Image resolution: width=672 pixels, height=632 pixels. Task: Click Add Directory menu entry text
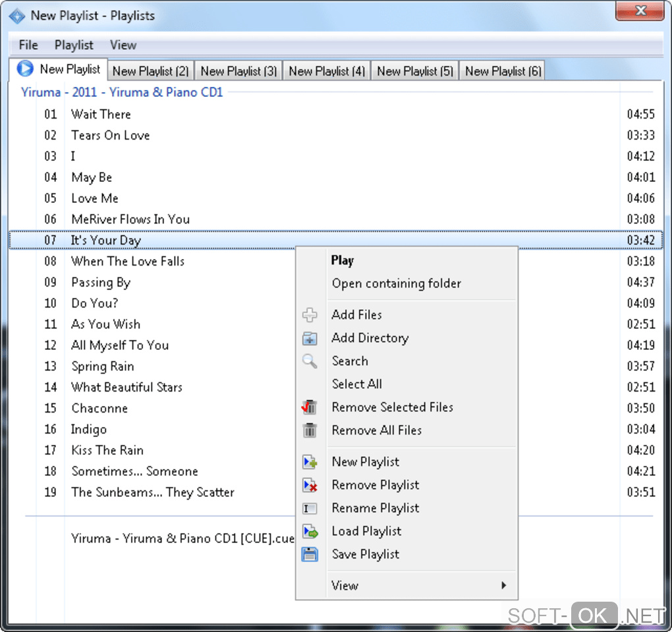[370, 338]
